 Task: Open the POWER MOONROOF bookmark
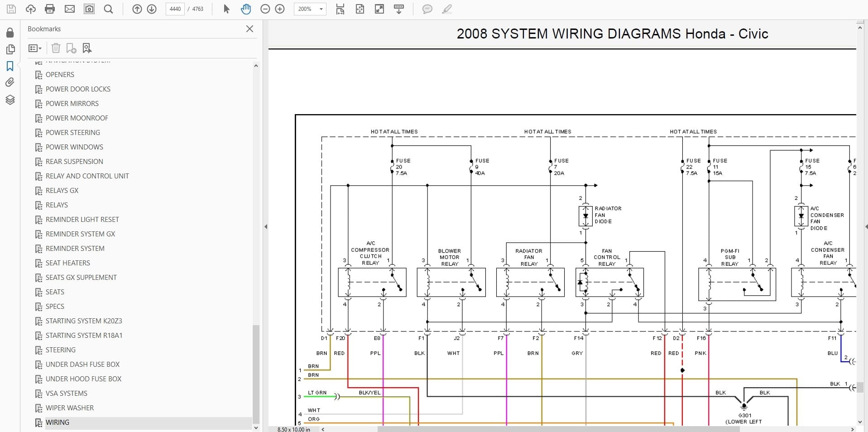click(77, 118)
